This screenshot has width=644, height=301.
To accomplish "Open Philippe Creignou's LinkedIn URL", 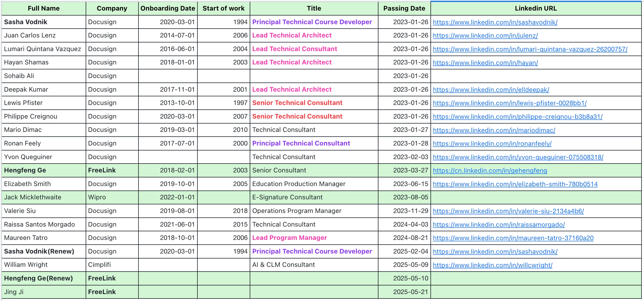I will [517, 117].
